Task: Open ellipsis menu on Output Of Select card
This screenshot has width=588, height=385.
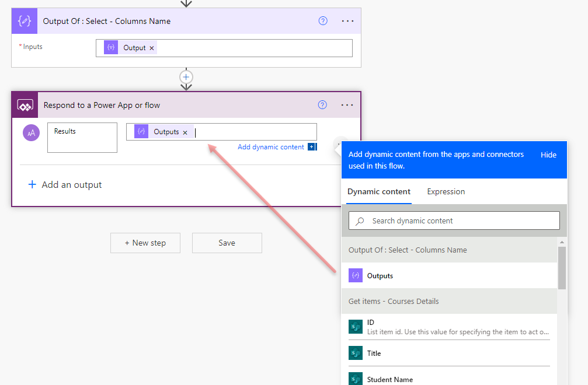Action: tap(347, 21)
